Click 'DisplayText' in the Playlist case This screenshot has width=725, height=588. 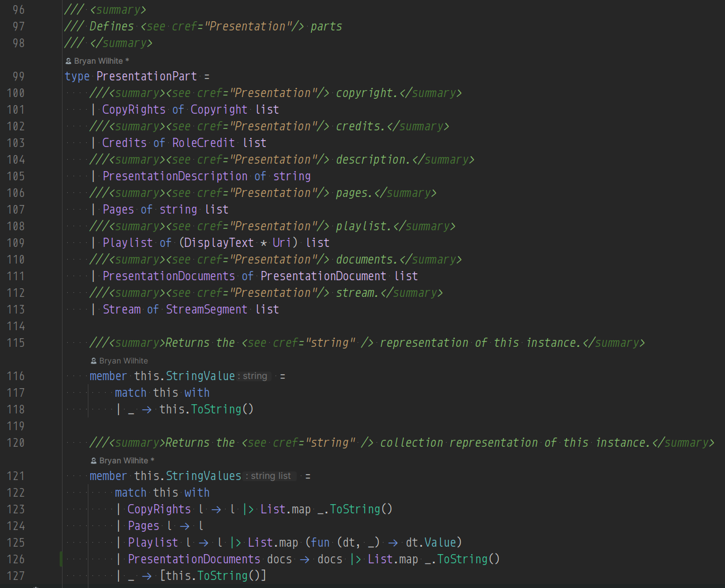[x=219, y=243]
